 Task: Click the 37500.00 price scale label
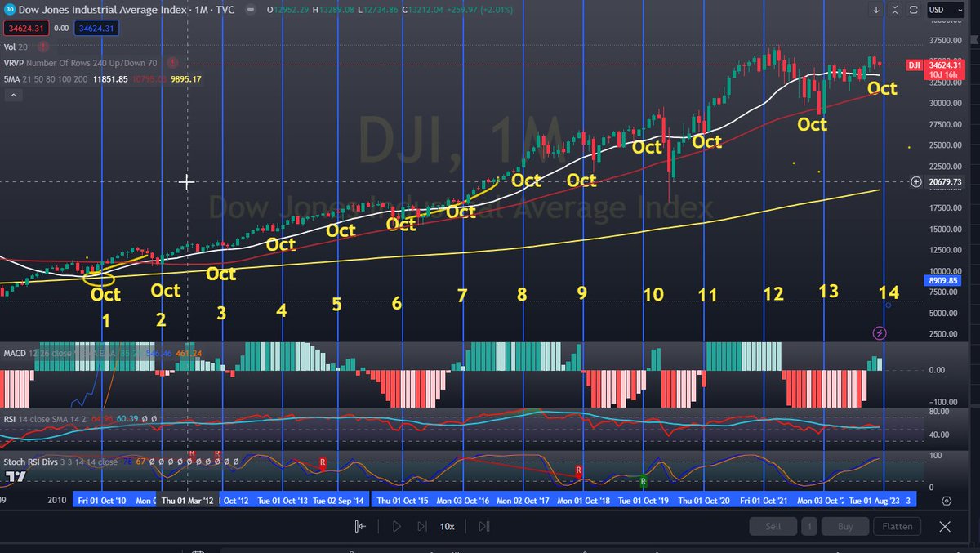tap(946, 40)
